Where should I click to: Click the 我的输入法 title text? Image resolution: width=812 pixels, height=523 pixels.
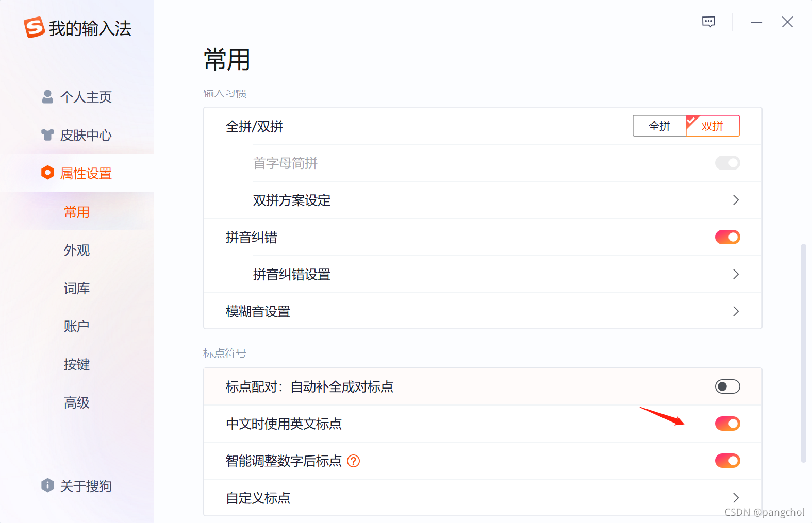[x=90, y=28]
